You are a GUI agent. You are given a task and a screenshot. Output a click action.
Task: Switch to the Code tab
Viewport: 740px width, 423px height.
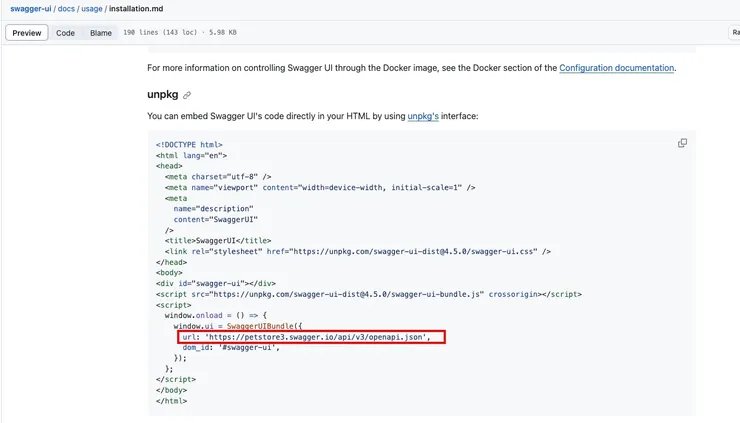pyautogui.click(x=65, y=33)
